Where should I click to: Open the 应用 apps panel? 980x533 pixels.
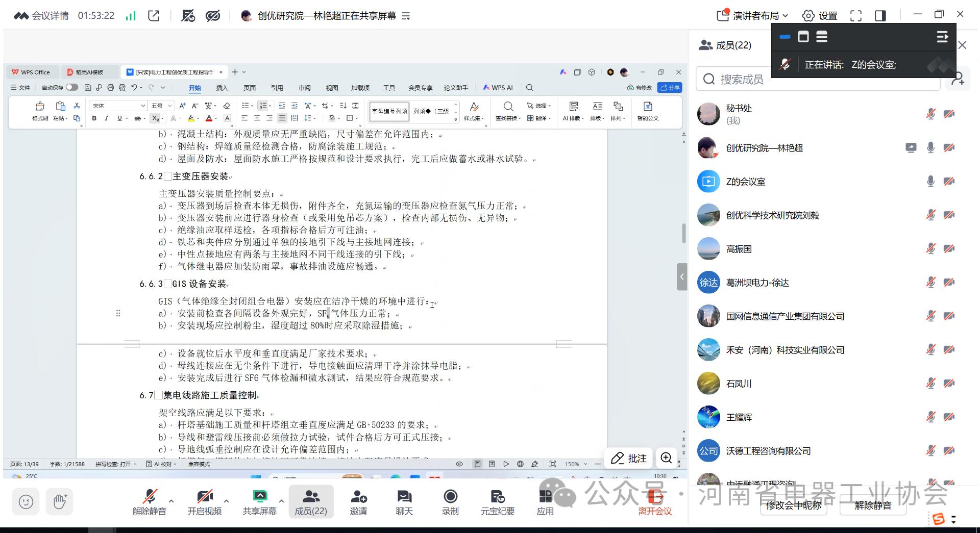545,502
